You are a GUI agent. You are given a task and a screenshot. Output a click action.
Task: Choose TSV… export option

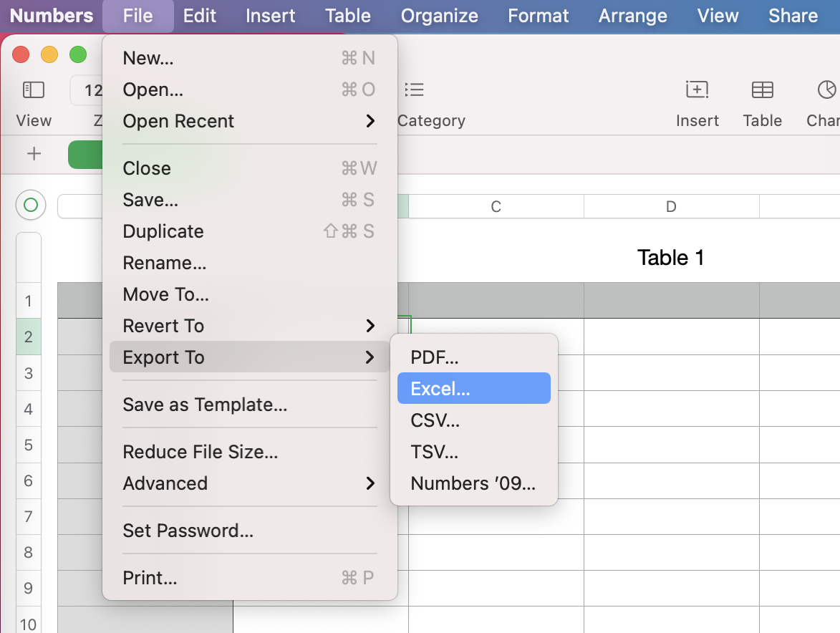coord(473,451)
